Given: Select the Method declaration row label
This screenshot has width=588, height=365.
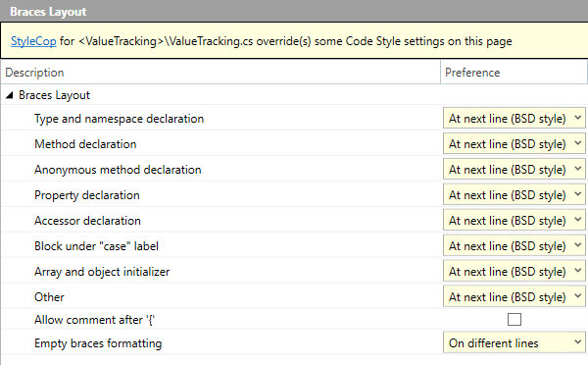Looking at the screenshot, I should [85, 144].
